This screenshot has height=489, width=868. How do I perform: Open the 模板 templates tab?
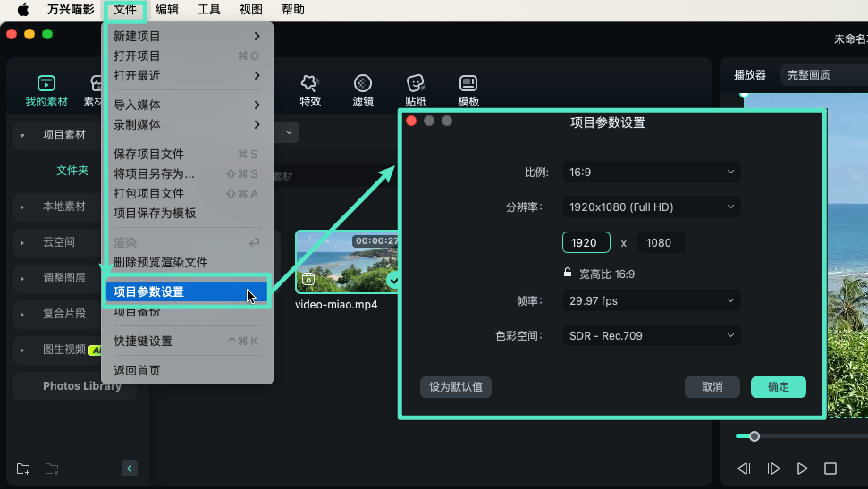[468, 90]
